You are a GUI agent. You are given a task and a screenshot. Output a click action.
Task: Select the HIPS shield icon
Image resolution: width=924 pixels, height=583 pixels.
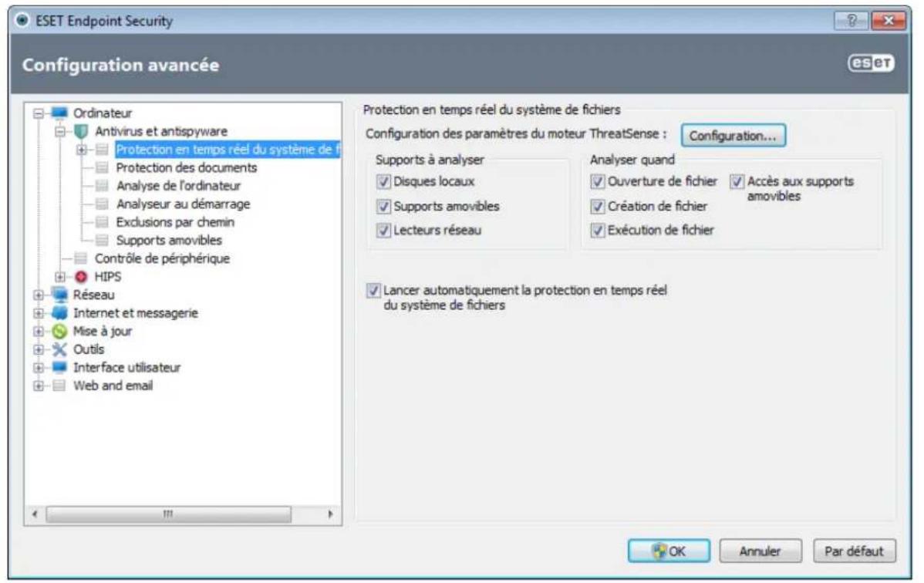(x=83, y=276)
